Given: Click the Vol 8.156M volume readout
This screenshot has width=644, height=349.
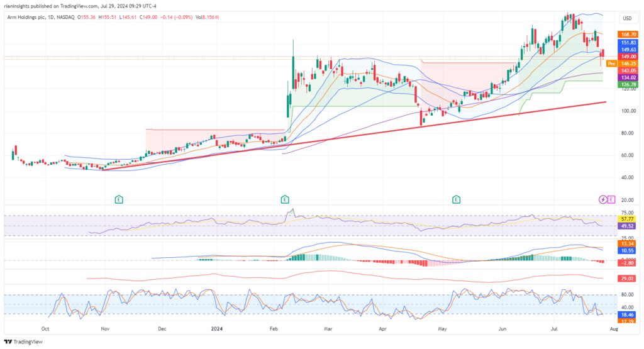Looking at the screenshot, I should tap(207, 17).
